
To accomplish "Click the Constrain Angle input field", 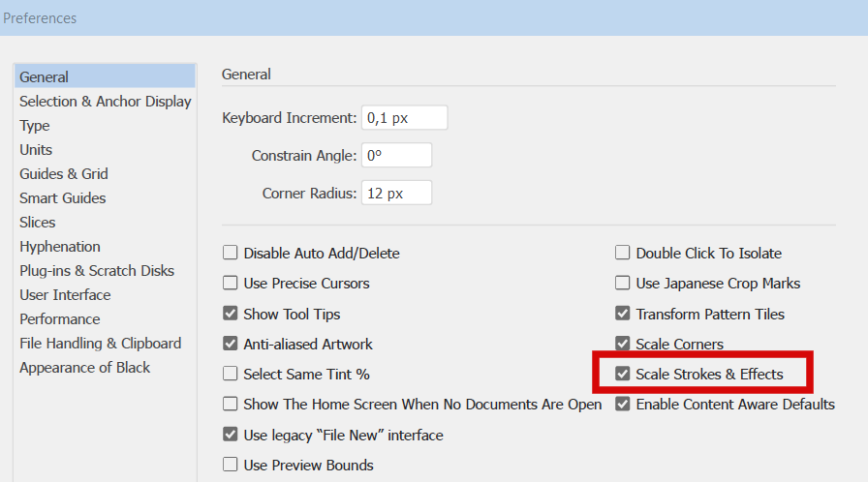I will coord(396,155).
